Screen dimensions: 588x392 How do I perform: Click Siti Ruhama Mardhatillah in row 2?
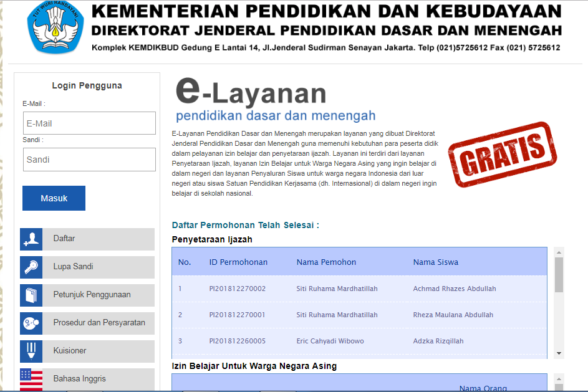tap(337, 315)
